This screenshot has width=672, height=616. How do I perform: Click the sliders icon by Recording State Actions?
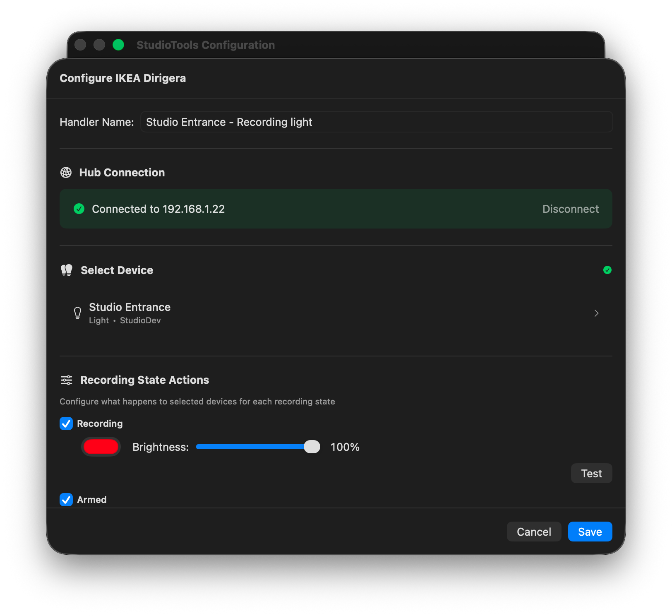tap(66, 380)
